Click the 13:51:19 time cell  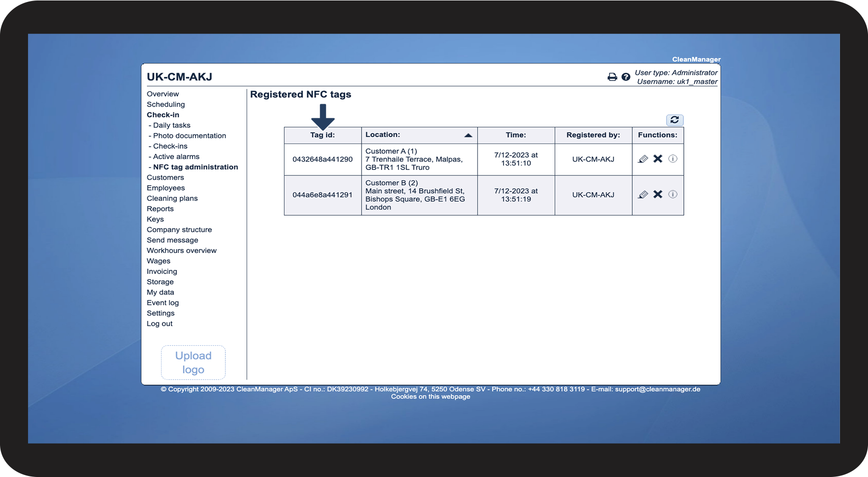pyautogui.click(x=516, y=195)
